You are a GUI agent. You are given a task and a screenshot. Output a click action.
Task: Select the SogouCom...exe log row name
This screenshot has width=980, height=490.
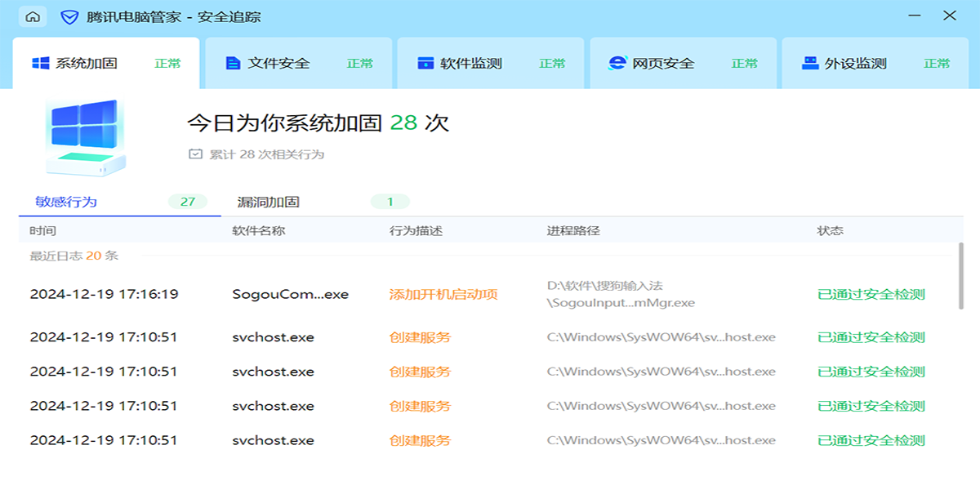(290, 294)
